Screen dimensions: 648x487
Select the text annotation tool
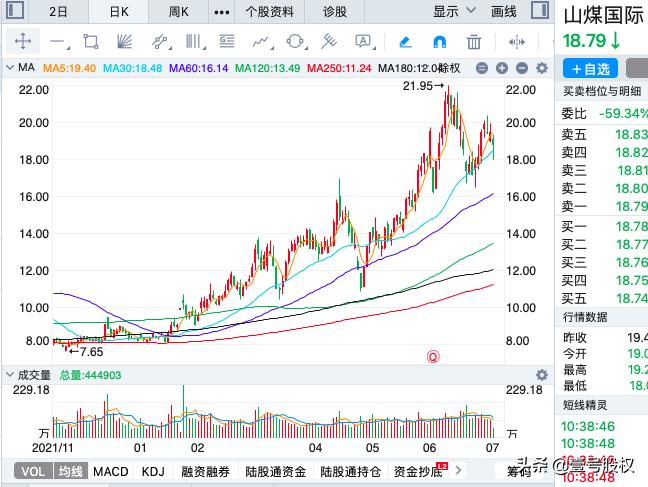pos(364,42)
